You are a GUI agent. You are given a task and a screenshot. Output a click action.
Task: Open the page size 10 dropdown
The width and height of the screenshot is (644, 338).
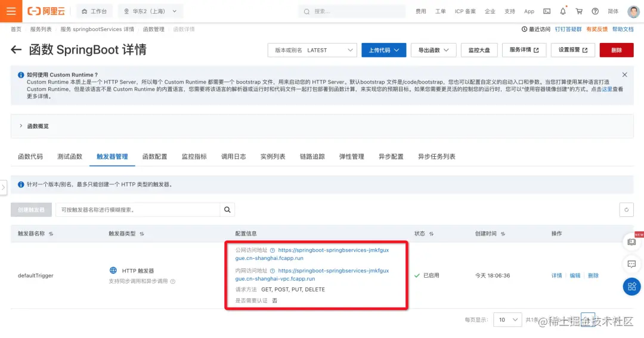click(507, 320)
